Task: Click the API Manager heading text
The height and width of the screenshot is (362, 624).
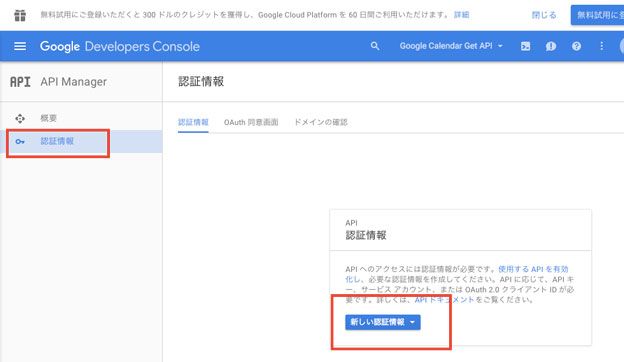Action: click(74, 82)
